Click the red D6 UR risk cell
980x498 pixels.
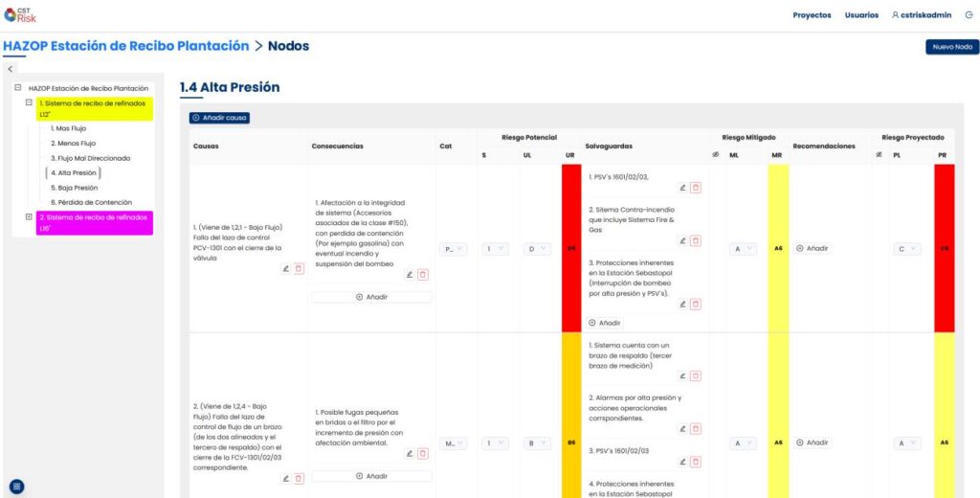tap(571, 248)
